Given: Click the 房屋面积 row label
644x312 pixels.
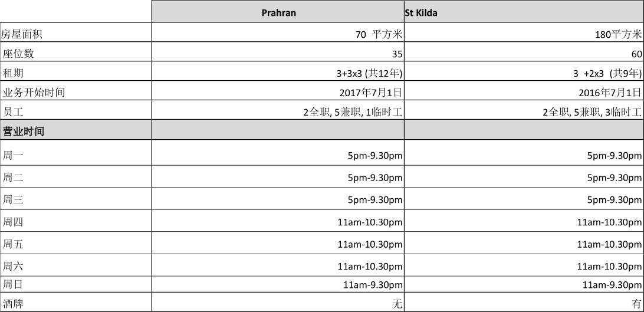Looking at the screenshot, I should (x=23, y=34).
